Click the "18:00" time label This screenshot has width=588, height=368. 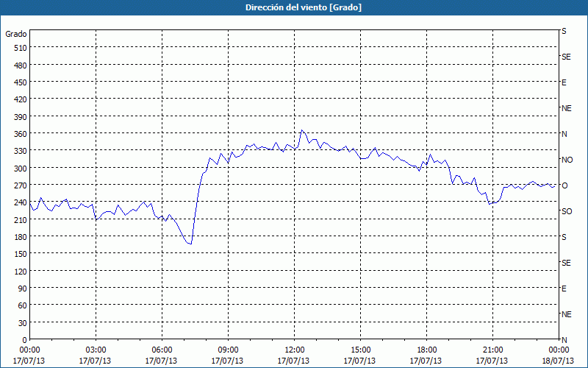pyautogui.click(x=427, y=350)
